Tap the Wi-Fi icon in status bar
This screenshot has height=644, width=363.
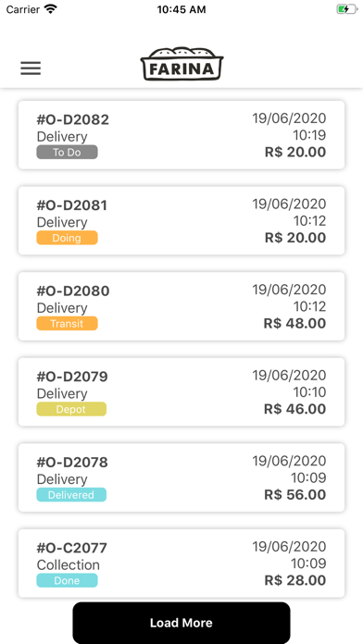click(x=51, y=9)
